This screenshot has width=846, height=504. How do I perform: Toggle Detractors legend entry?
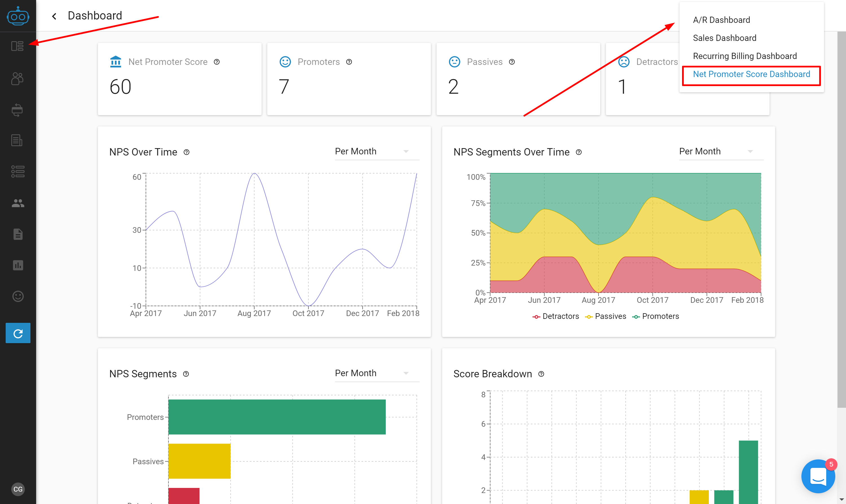(556, 316)
